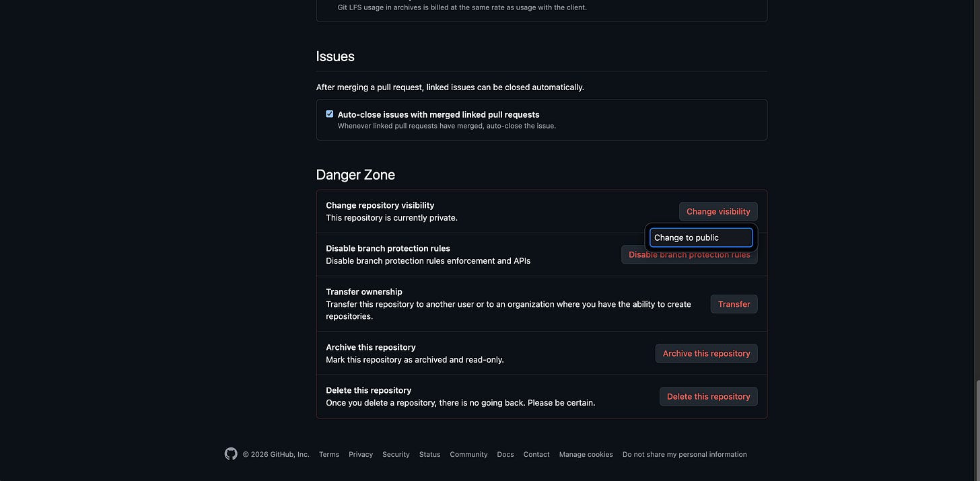Open the Security page

click(x=396, y=453)
